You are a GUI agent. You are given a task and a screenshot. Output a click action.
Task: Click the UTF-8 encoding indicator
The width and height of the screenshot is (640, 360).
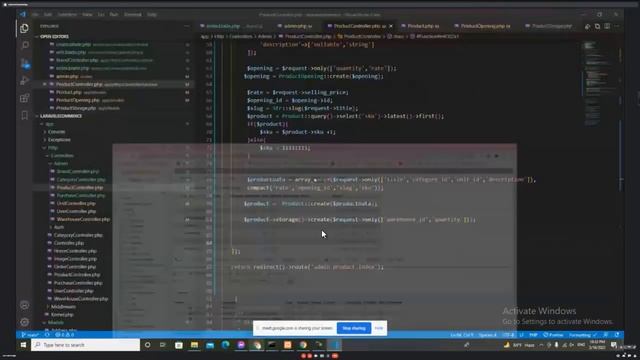point(508,335)
